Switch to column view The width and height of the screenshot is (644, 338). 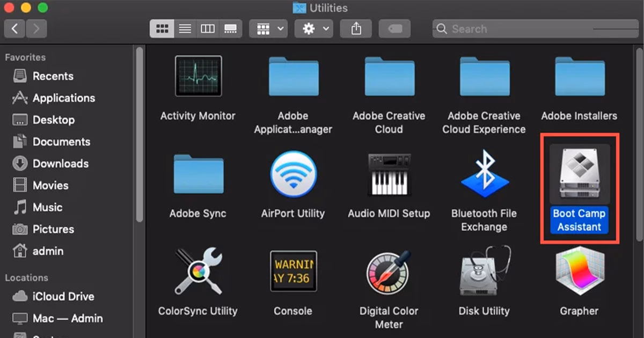pos(208,29)
